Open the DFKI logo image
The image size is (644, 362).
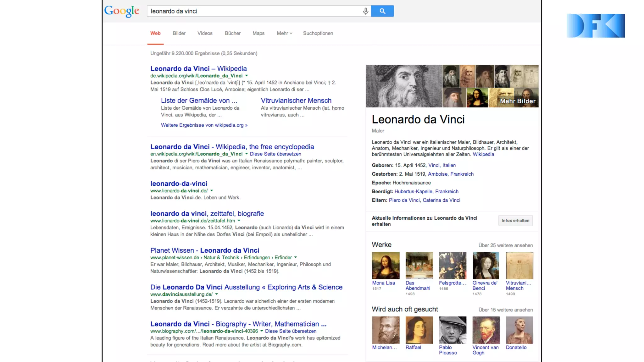pos(596,26)
